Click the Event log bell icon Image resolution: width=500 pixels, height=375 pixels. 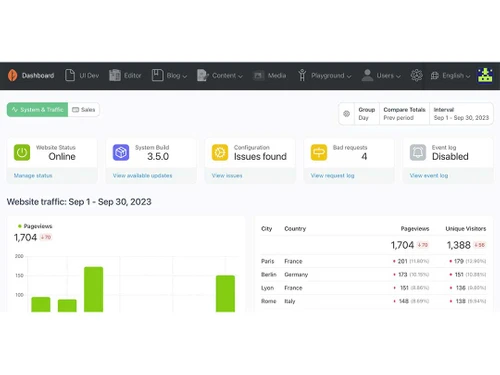pyautogui.click(x=418, y=152)
